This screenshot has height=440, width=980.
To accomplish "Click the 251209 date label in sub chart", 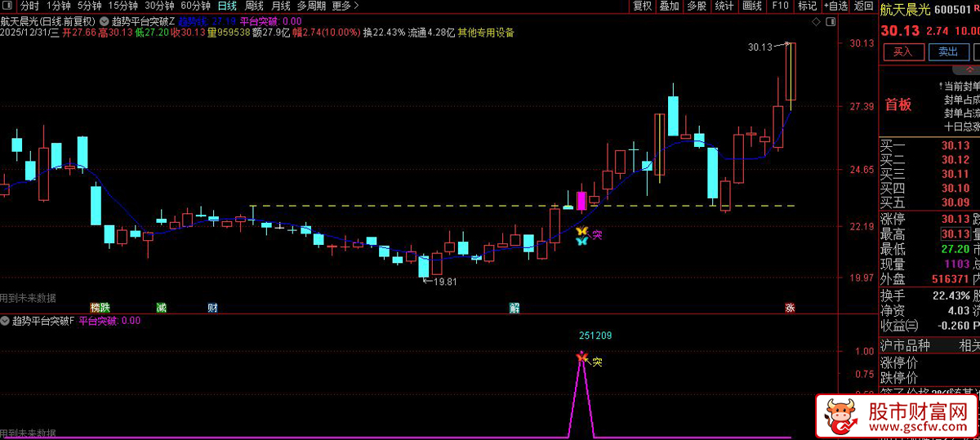I will (596, 336).
